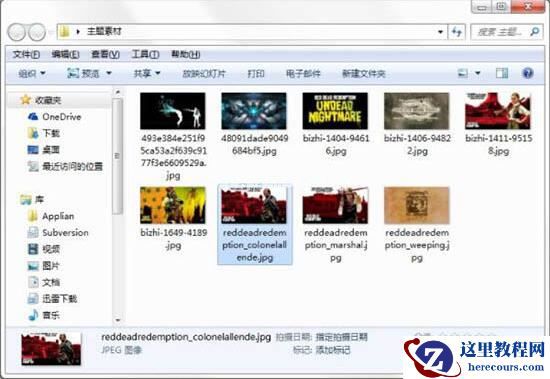This screenshot has width=550, height=379.
Task: Click the Back navigation arrow button
Action: coord(16,32)
